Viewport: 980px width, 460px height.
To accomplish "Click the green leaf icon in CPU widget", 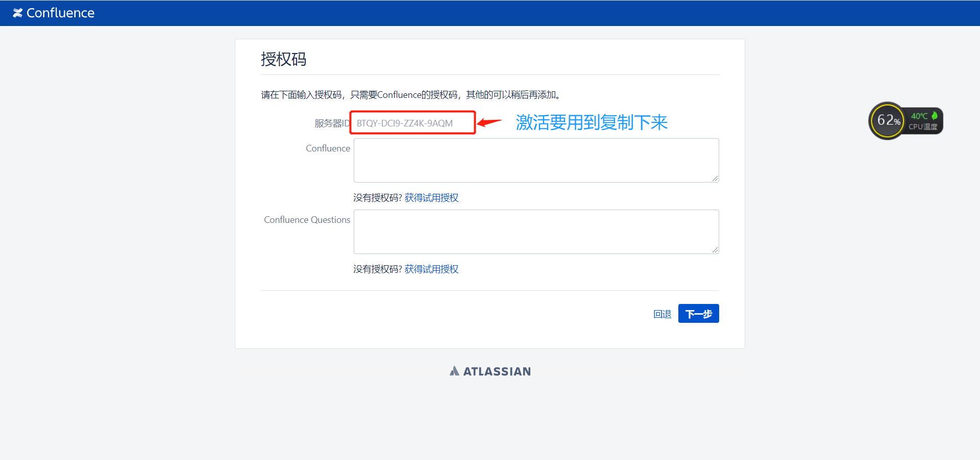I will click(x=935, y=116).
